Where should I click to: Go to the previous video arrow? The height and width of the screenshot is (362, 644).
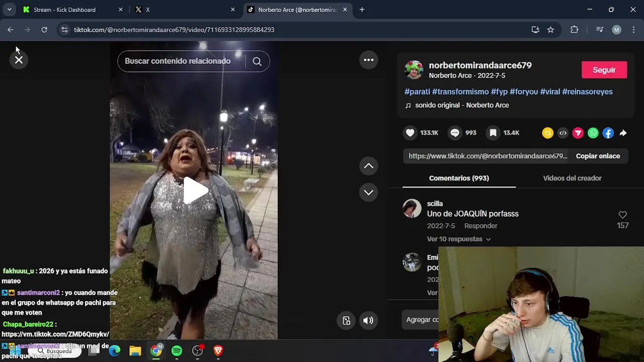(369, 166)
